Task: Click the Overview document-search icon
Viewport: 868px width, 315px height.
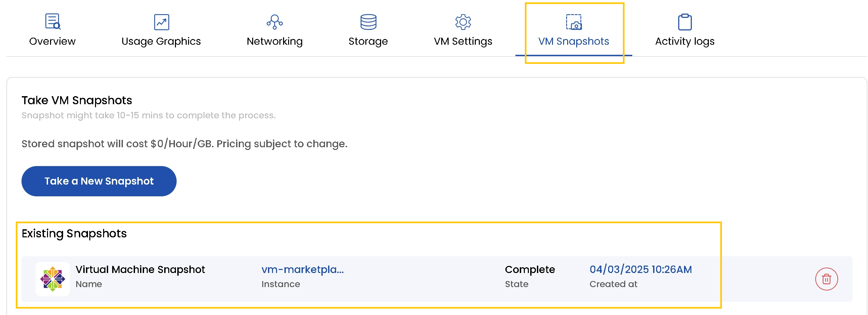Action: pyautogui.click(x=53, y=22)
